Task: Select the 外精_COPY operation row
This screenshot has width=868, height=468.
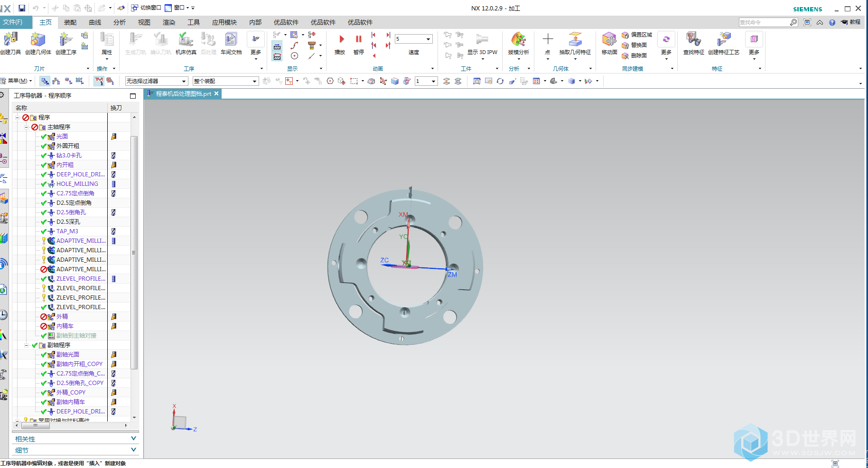Action: click(71, 392)
